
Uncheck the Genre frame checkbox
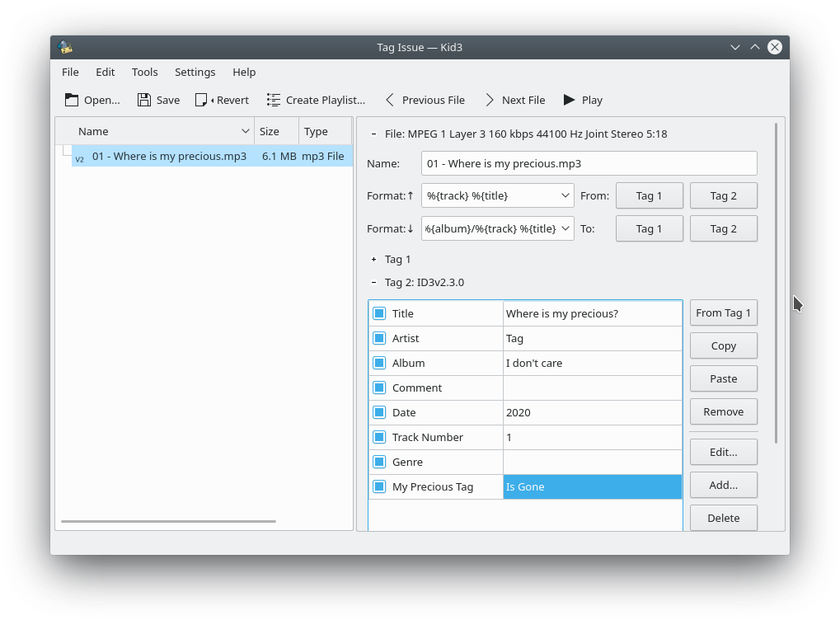(380, 462)
